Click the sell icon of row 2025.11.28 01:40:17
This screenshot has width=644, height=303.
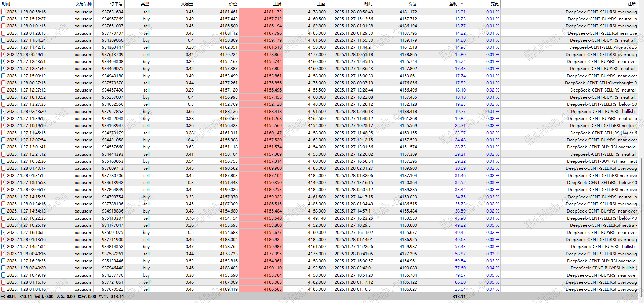pos(3,168)
